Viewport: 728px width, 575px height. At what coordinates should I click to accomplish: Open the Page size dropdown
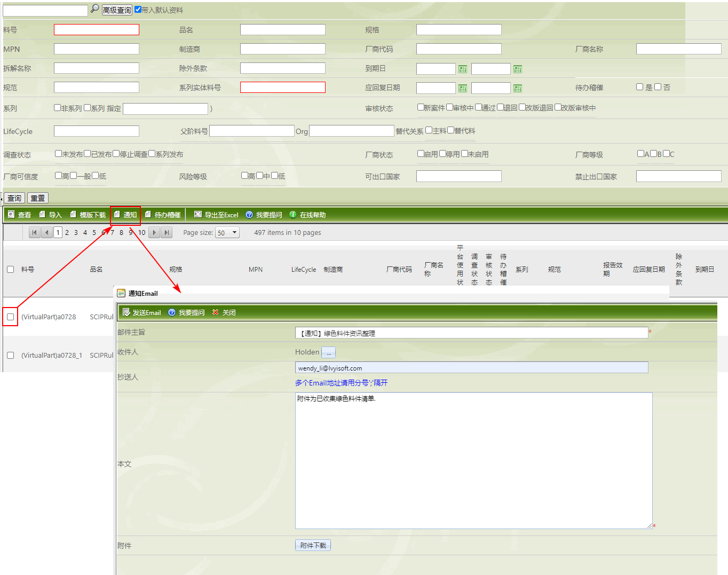tap(227, 233)
